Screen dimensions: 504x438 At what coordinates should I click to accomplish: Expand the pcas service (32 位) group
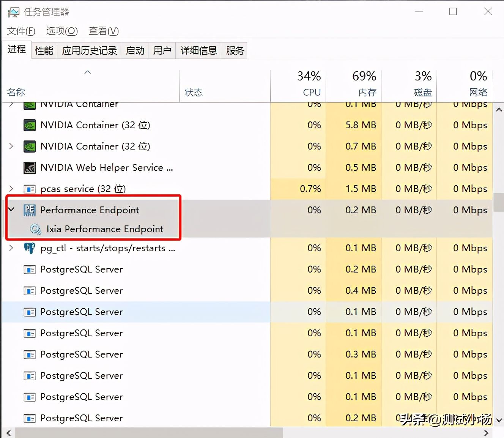(x=11, y=189)
